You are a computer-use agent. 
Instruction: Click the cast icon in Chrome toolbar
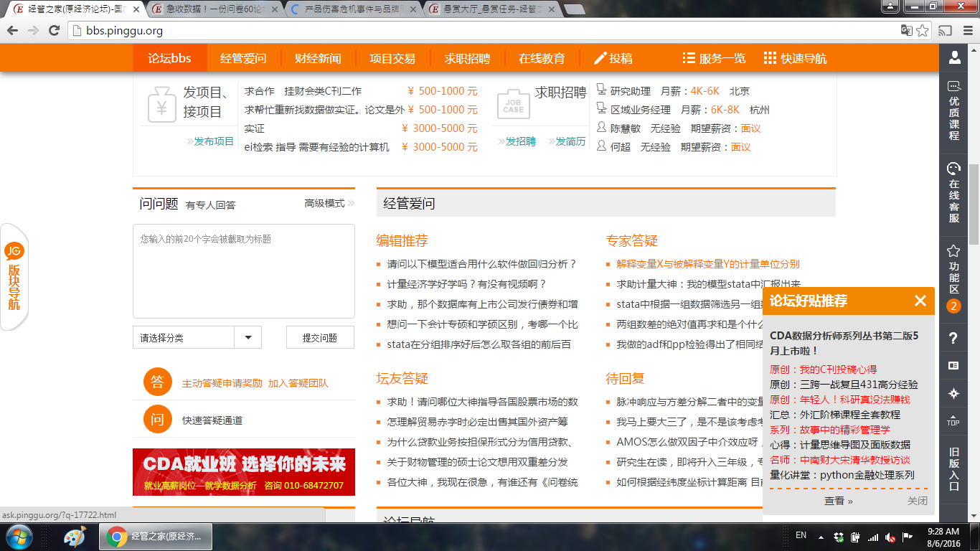[946, 31]
